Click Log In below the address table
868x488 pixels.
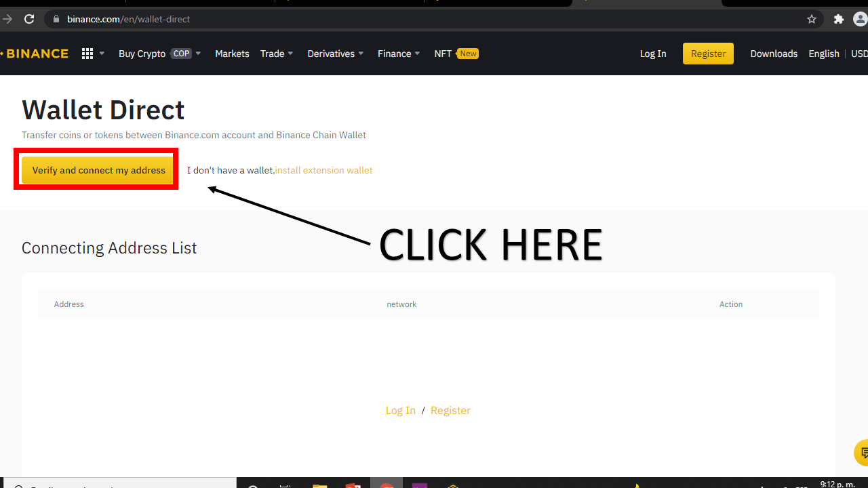[401, 410]
